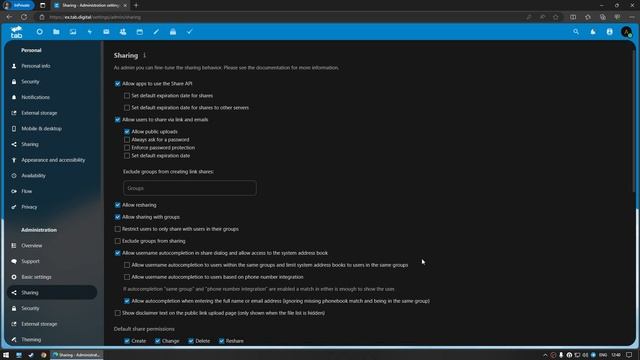Check show disclaimer text on public link upload page
640x360 pixels.
coord(118,313)
